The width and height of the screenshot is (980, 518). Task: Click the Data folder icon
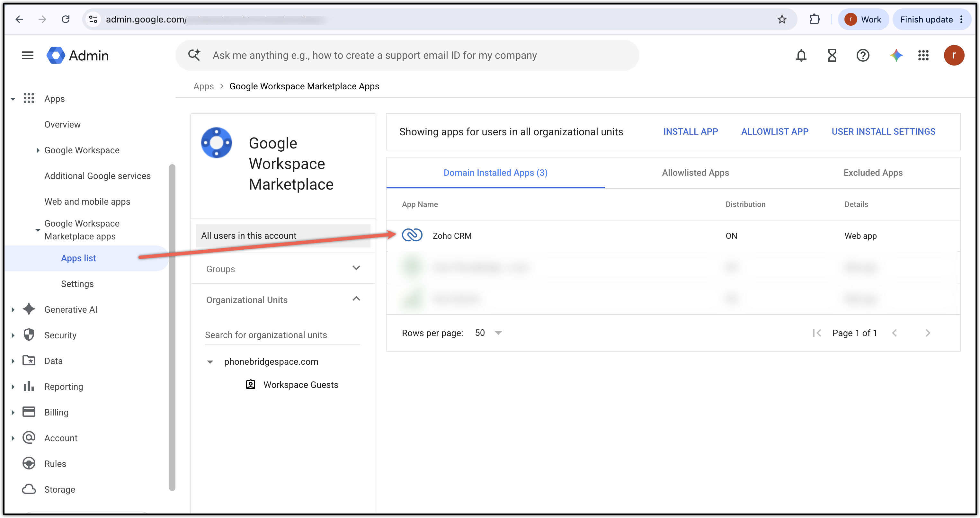tap(29, 361)
